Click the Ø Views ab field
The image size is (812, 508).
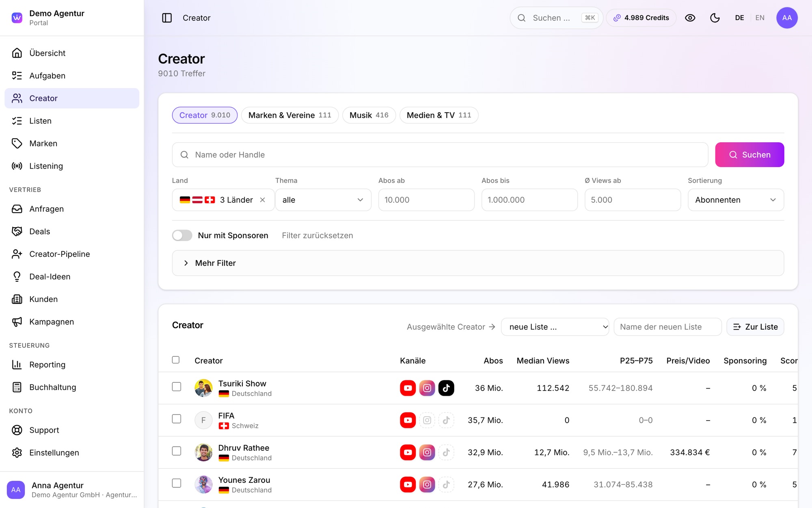pyautogui.click(x=633, y=200)
